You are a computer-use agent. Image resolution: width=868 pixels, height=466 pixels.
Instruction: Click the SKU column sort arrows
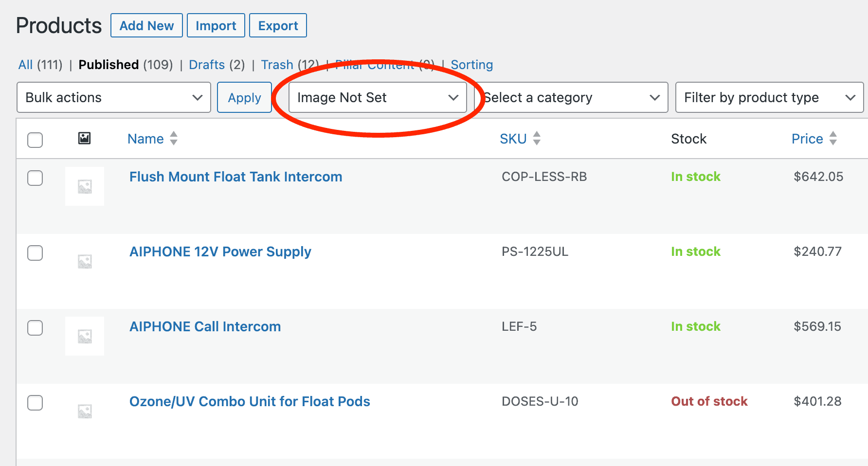click(x=537, y=139)
